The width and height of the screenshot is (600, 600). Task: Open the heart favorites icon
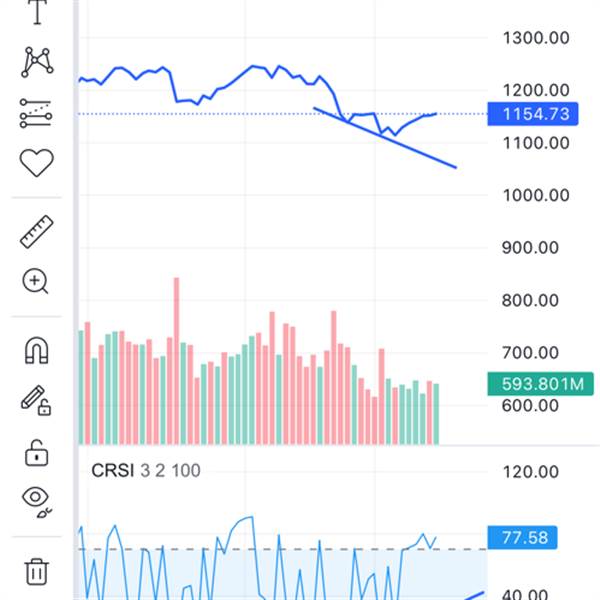pyautogui.click(x=36, y=163)
